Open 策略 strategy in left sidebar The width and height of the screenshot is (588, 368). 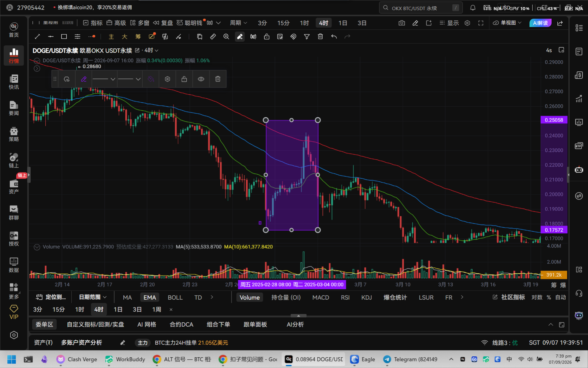pos(14,134)
